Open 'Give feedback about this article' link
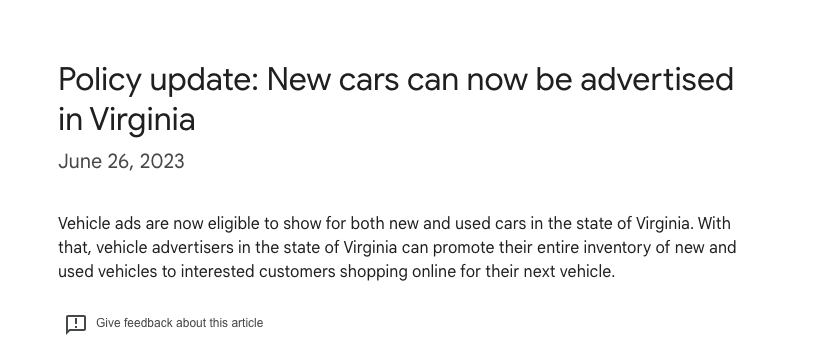819x361 pixels. (x=179, y=323)
